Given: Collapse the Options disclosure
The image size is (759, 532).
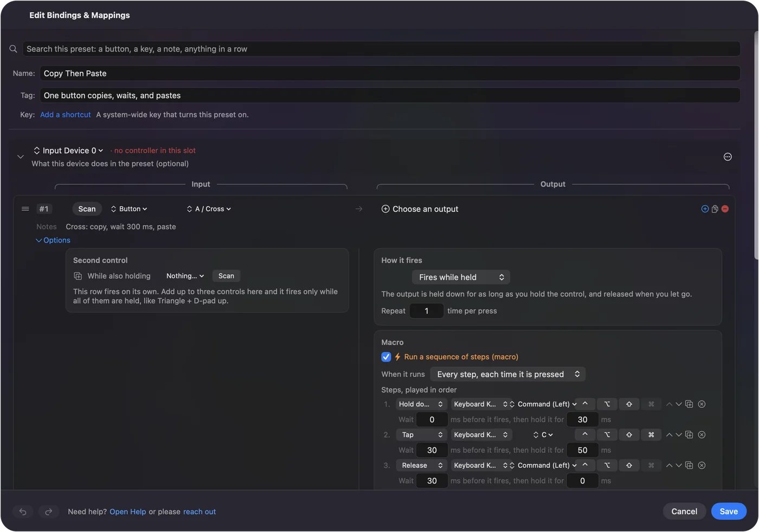Looking at the screenshot, I should [x=53, y=240].
